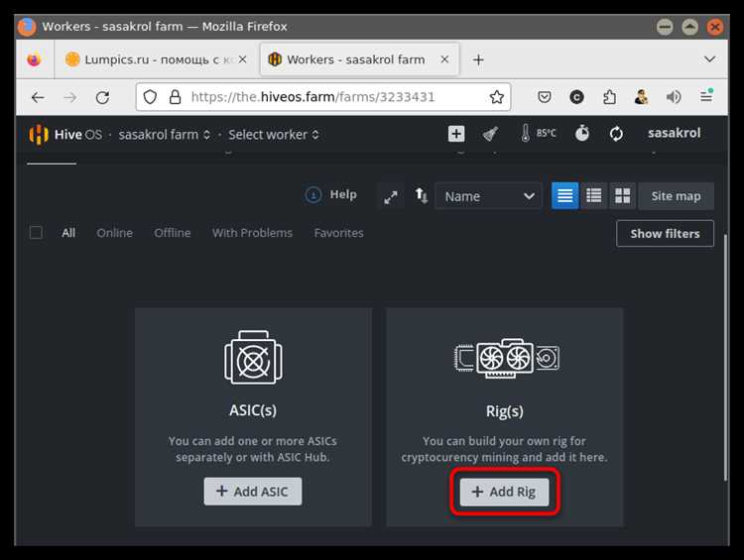Click the page vertical scrollbar
The width and height of the screenshot is (744, 560).
[725, 357]
